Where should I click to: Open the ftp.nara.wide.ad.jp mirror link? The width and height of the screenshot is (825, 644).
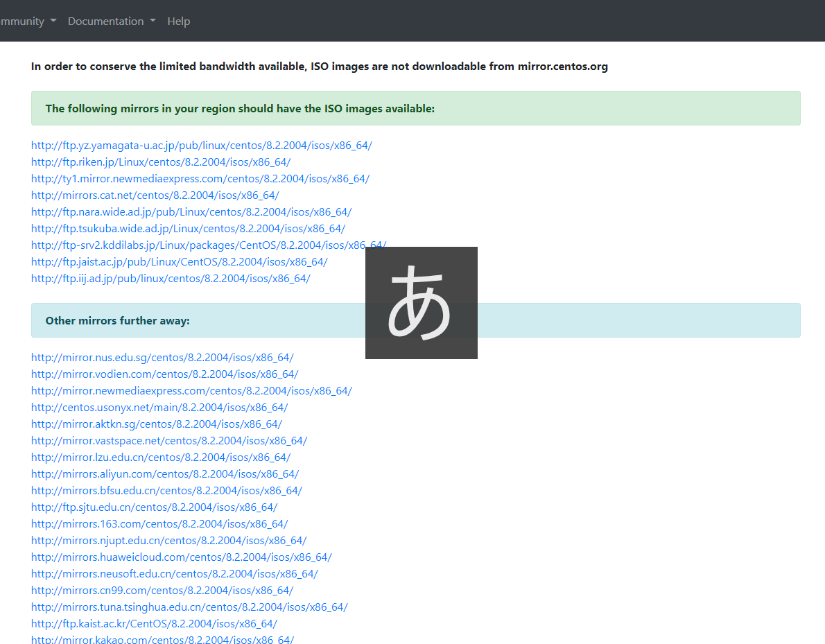click(x=191, y=212)
